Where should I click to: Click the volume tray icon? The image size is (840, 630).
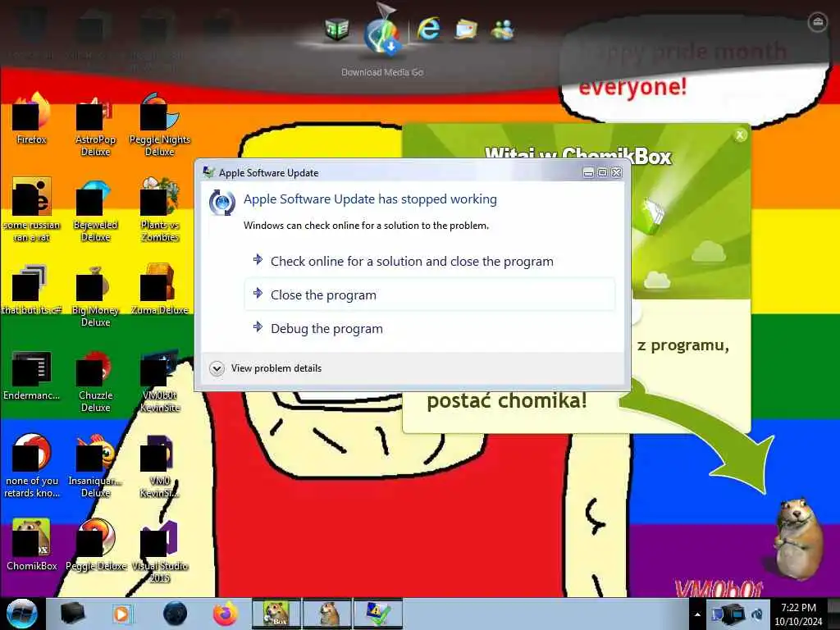pos(757,614)
